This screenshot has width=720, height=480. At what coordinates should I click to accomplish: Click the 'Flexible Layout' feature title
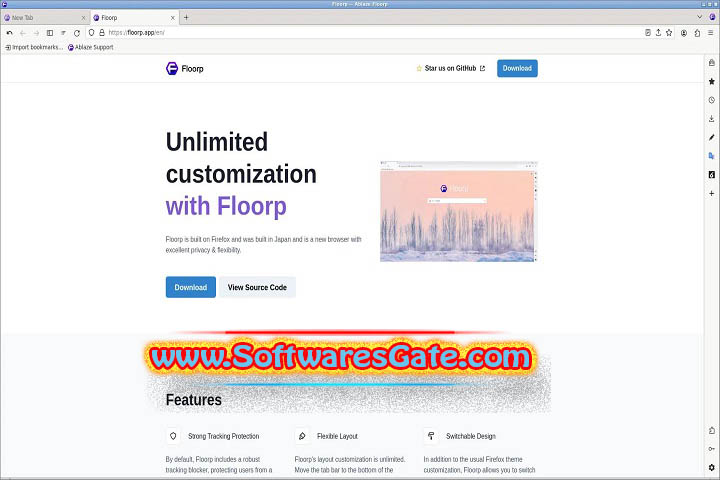tap(337, 436)
